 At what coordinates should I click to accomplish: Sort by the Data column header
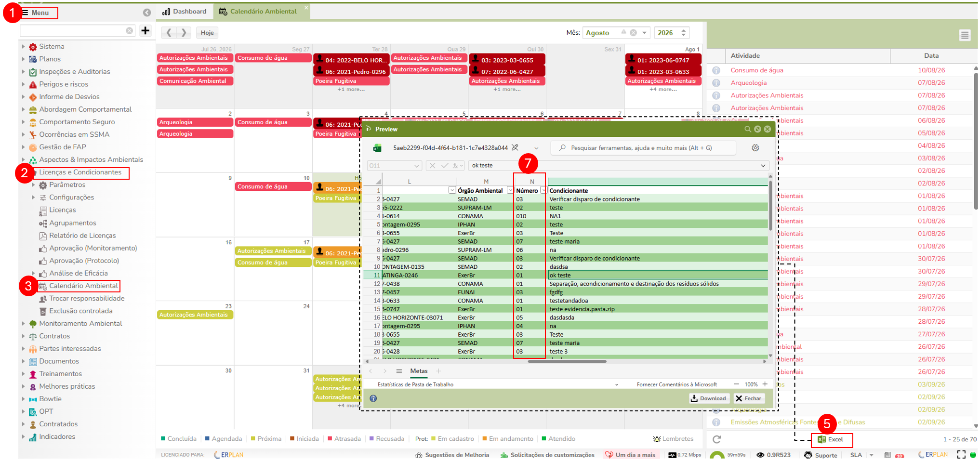pos(931,56)
